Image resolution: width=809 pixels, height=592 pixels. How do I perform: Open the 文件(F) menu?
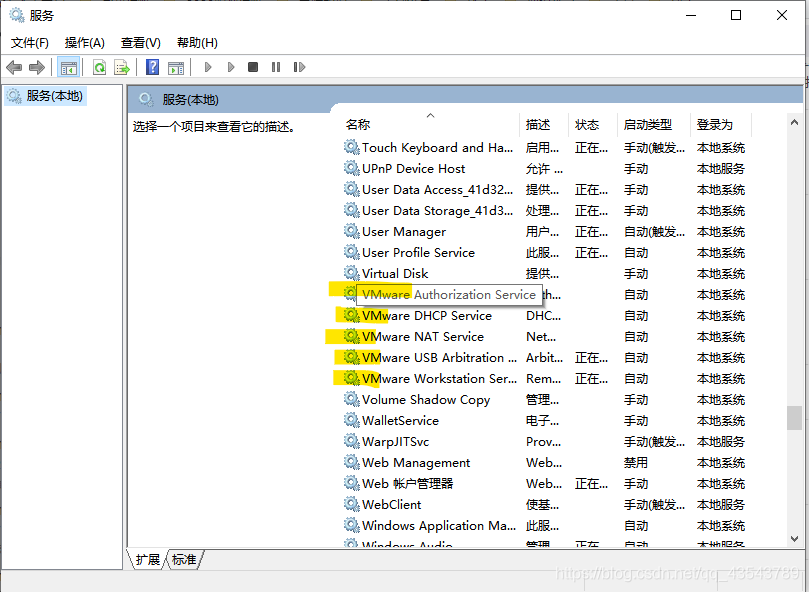pos(30,43)
